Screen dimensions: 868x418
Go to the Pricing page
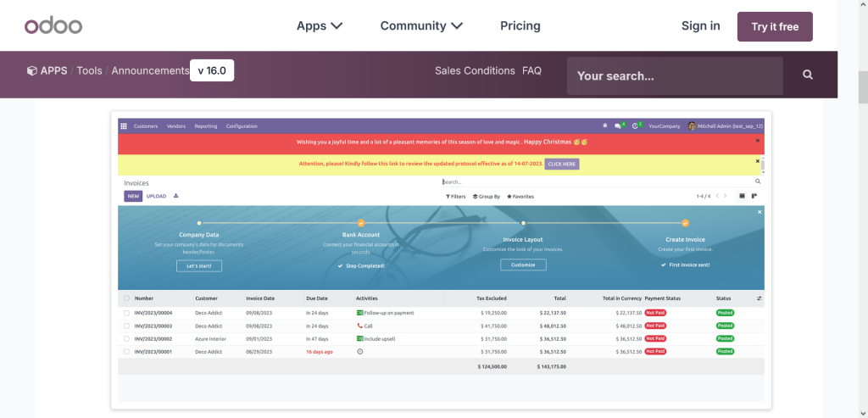(x=520, y=25)
